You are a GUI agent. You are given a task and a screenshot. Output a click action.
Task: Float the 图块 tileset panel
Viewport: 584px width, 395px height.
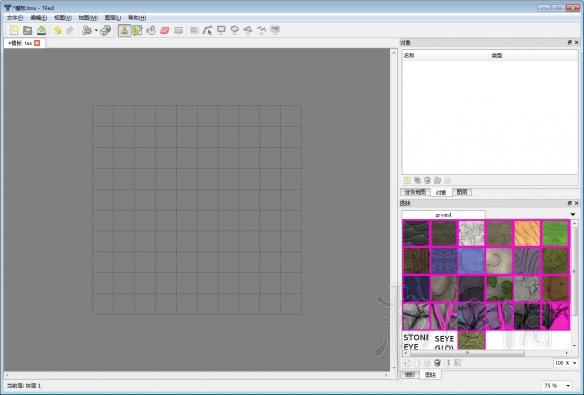[x=569, y=203]
